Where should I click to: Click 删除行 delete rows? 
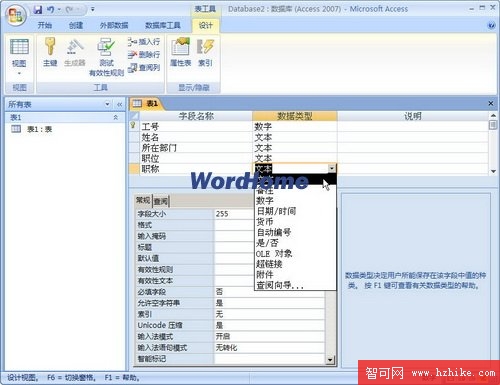(x=144, y=54)
